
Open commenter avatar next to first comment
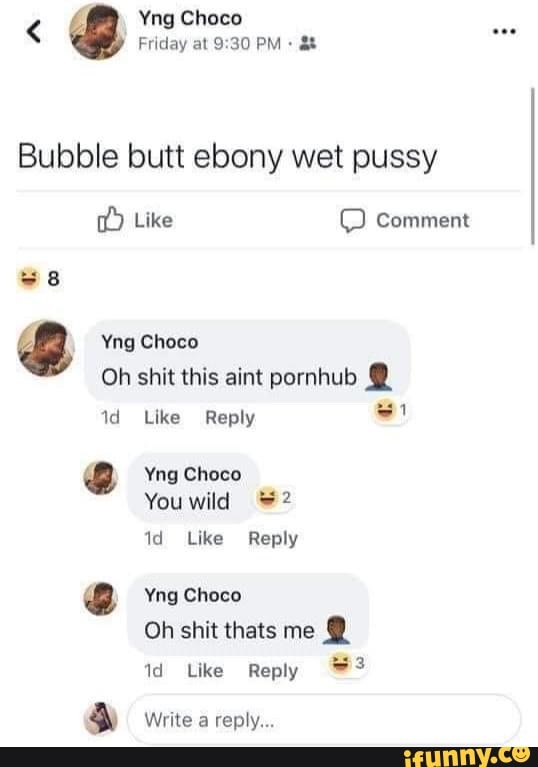[x=46, y=348]
